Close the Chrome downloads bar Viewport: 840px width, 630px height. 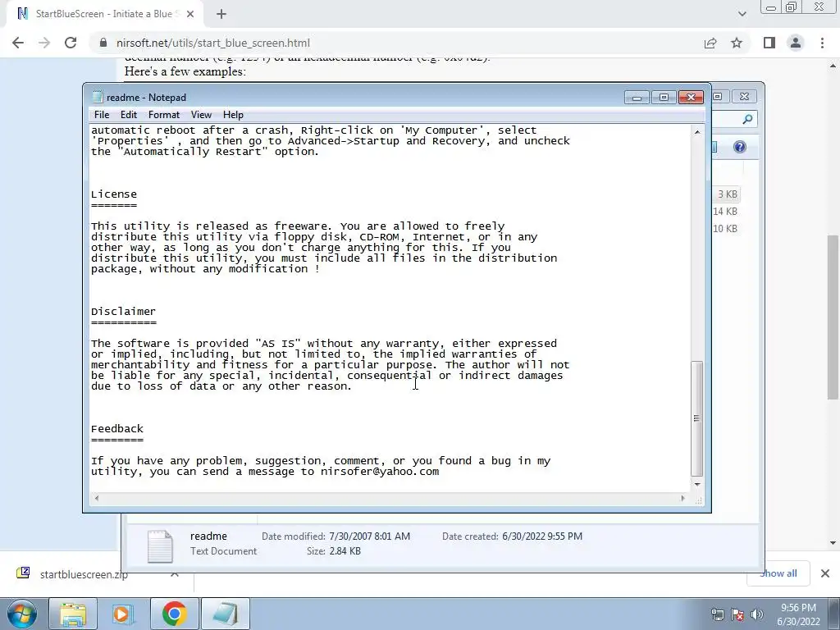tap(825, 573)
